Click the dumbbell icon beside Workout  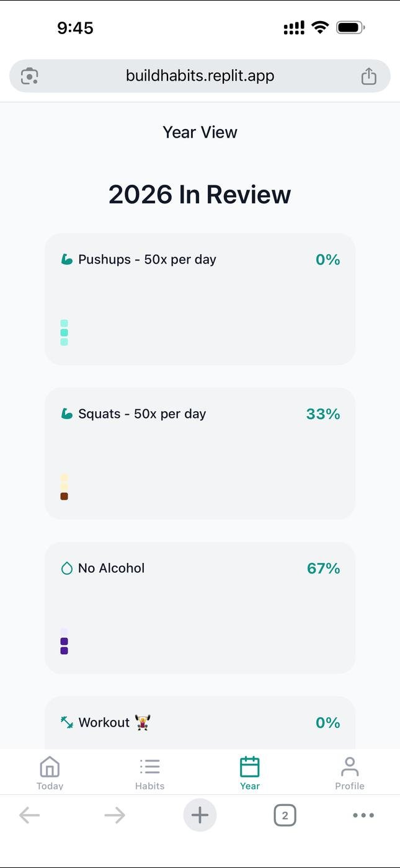[67, 722]
